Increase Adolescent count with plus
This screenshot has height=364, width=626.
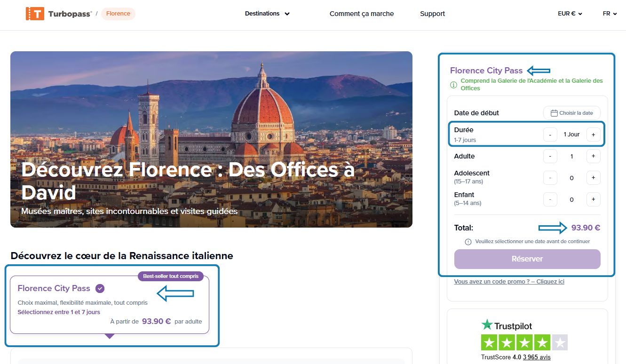594,178
